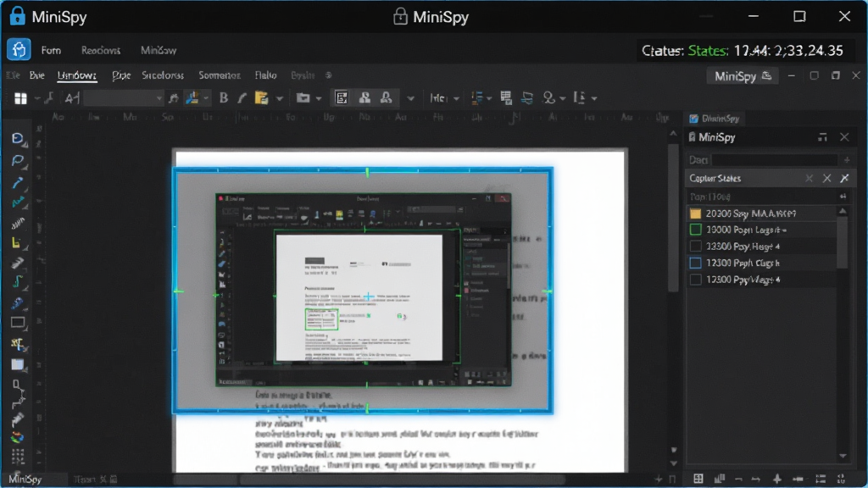
Task: Click the colored paint icon beside the font box
Action: (x=192, y=98)
